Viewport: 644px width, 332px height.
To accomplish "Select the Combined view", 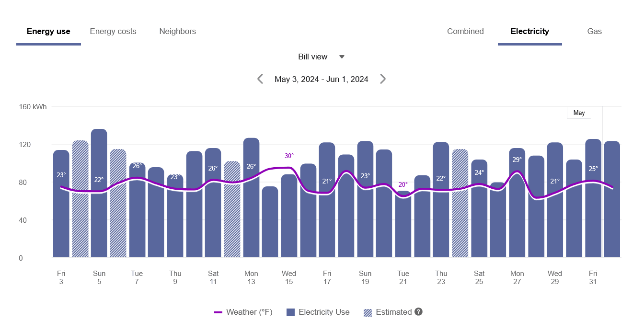I will pyautogui.click(x=465, y=31).
